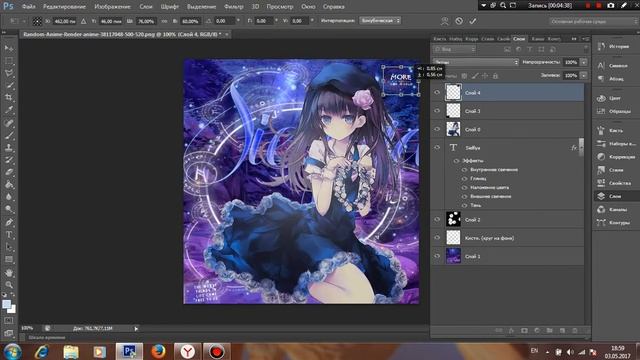Hide layer Слой 0

click(x=437, y=129)
